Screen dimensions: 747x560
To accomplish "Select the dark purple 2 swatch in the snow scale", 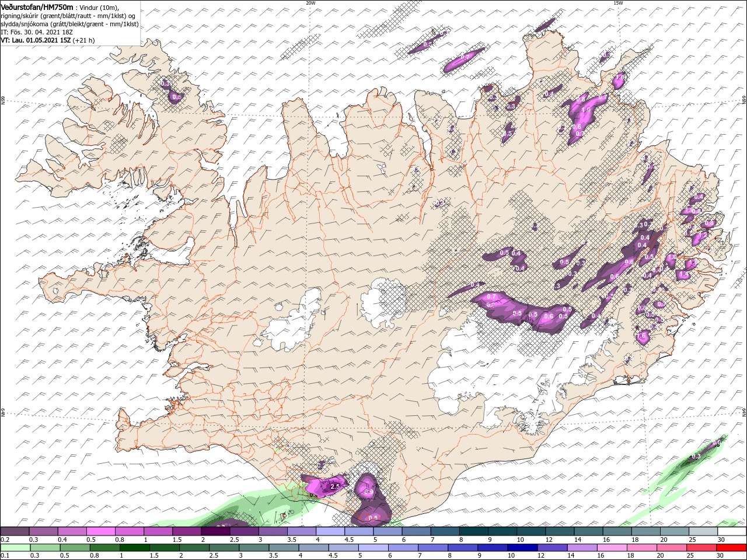I will tap(215, 531).
